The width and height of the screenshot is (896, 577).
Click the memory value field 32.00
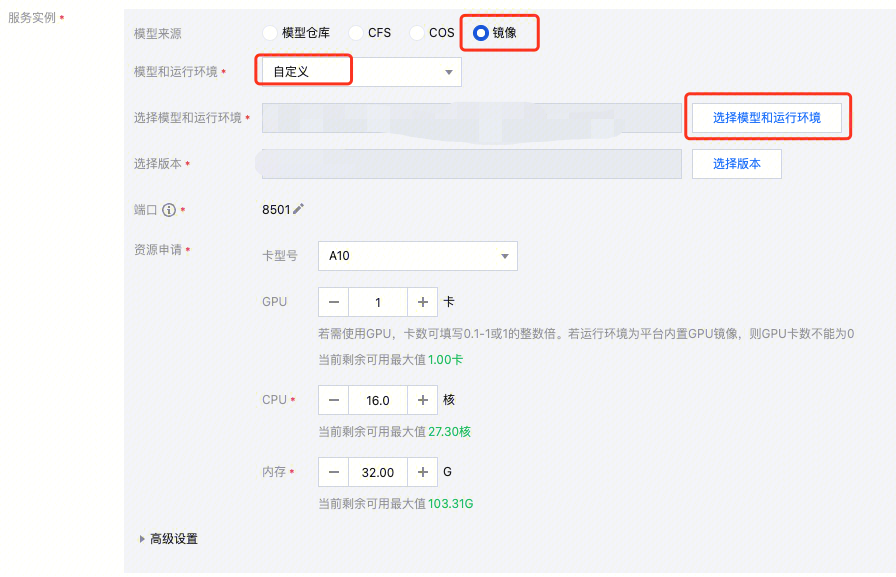pos(378,472)
